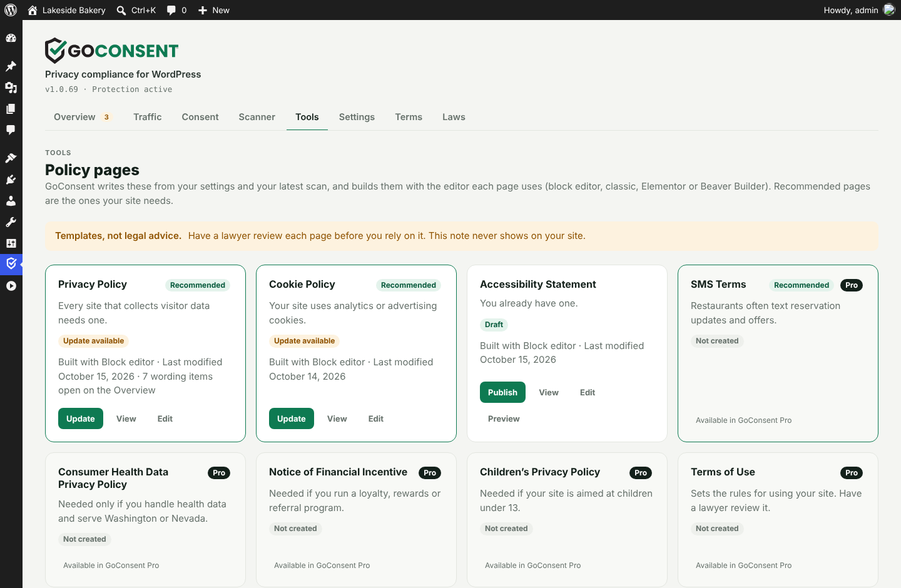
Task: Select the GoConsent shield sidebar icon
Action: (11, 264)
